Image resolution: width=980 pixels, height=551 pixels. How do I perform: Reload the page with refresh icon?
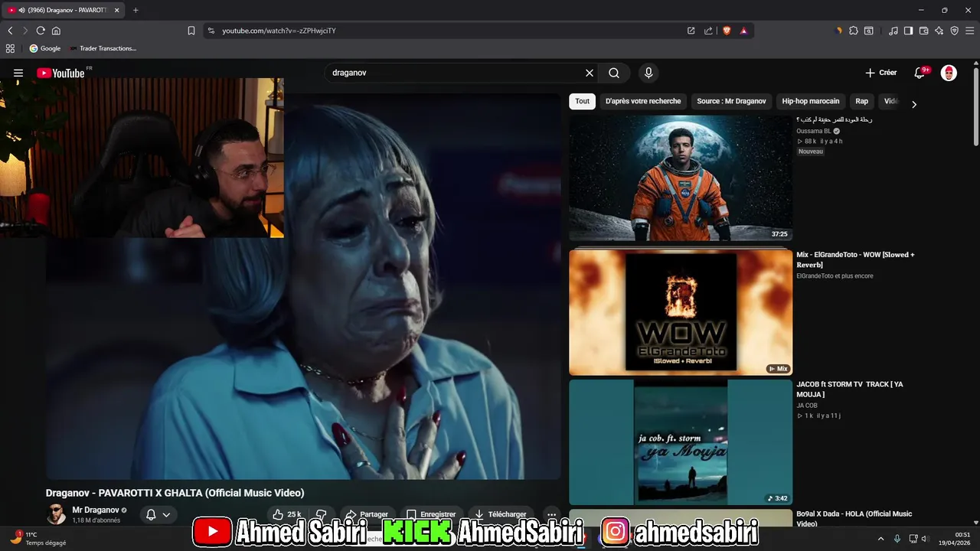pos(41,31)
